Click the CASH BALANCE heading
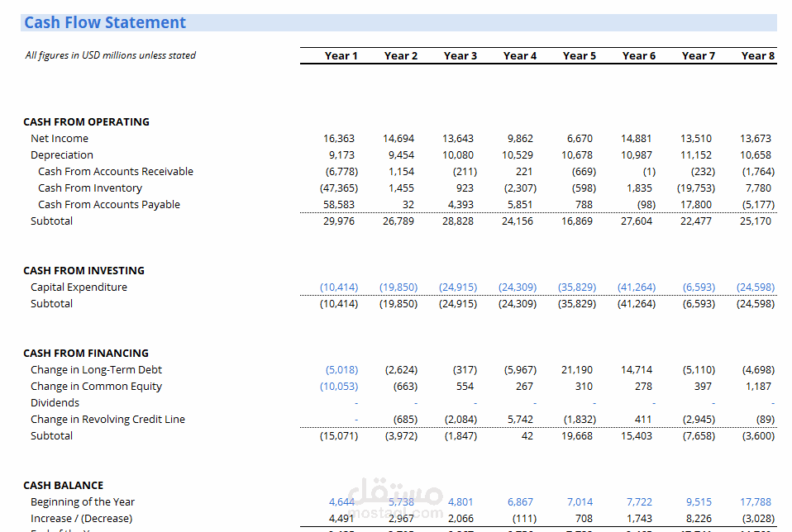 (x=63, y=486)
